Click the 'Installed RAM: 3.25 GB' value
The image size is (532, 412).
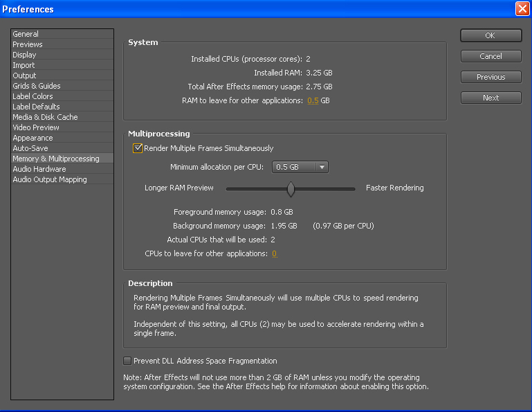319,73
